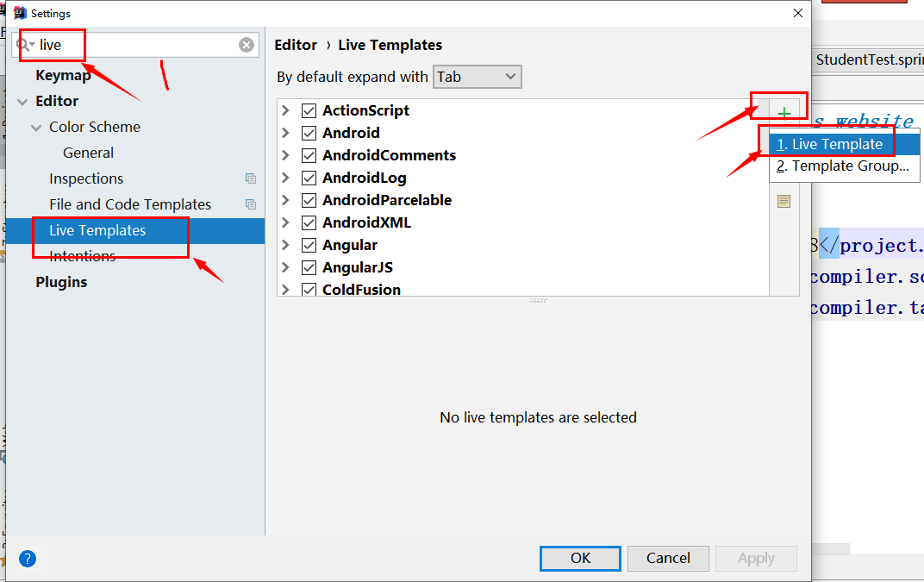Open the 'By default expand with' Tab dropdown

[x=477, y=77]
